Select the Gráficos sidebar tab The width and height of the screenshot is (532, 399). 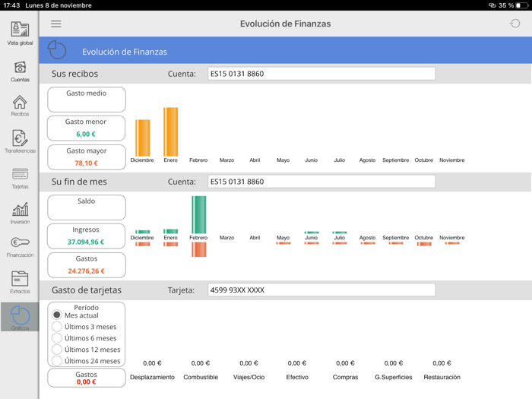pos(20,317)
